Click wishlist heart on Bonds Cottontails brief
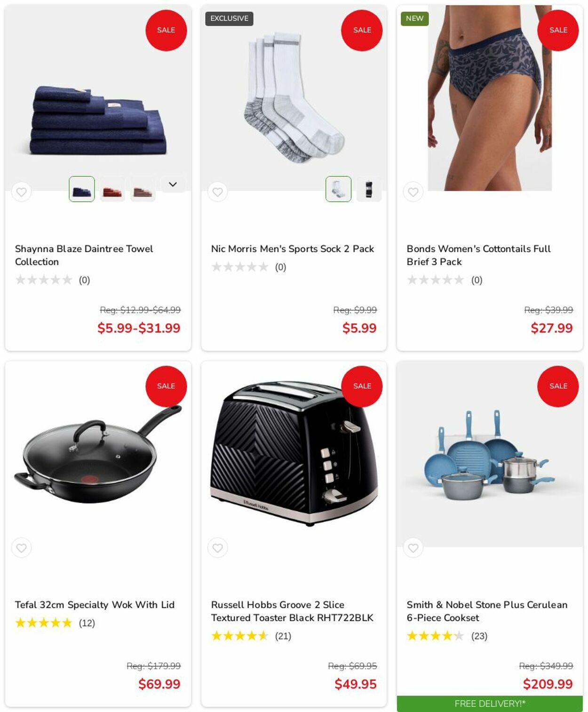The width and height of the screenshot is (588, 712). (x=413, y=192)
